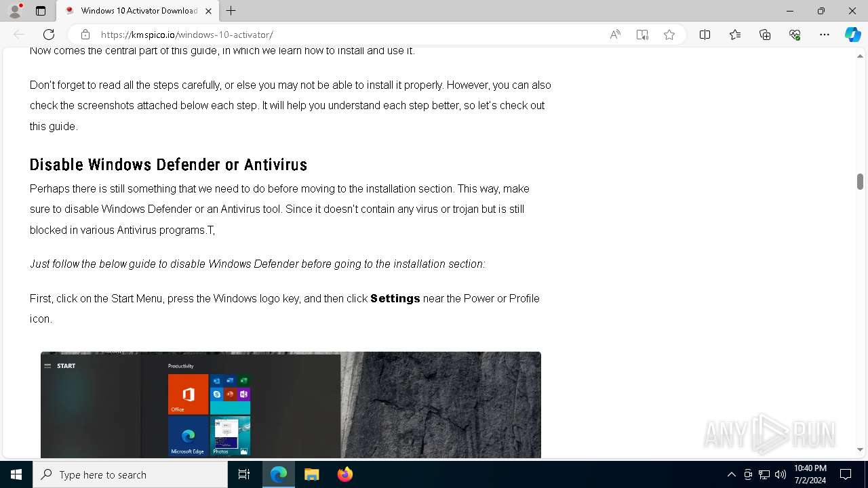Open Edge Settings and more menu
The image size is (868, 488).
(x=825, y=35)
